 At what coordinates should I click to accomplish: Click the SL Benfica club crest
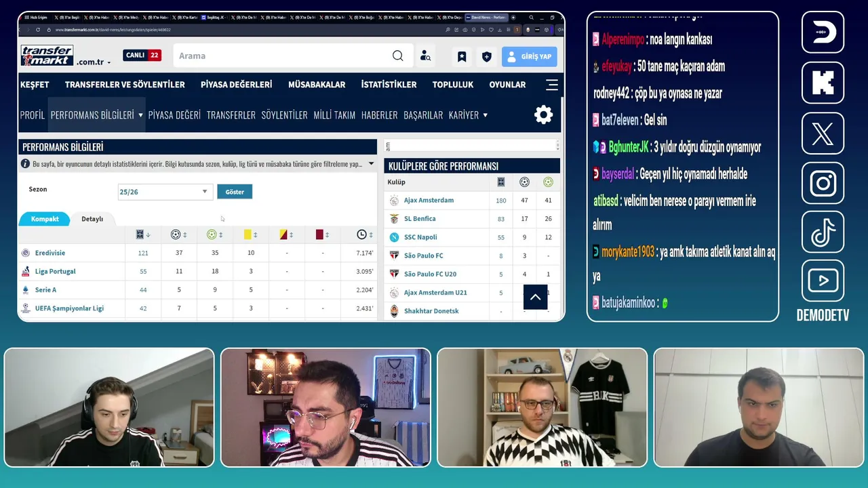[x=394, y=219]
